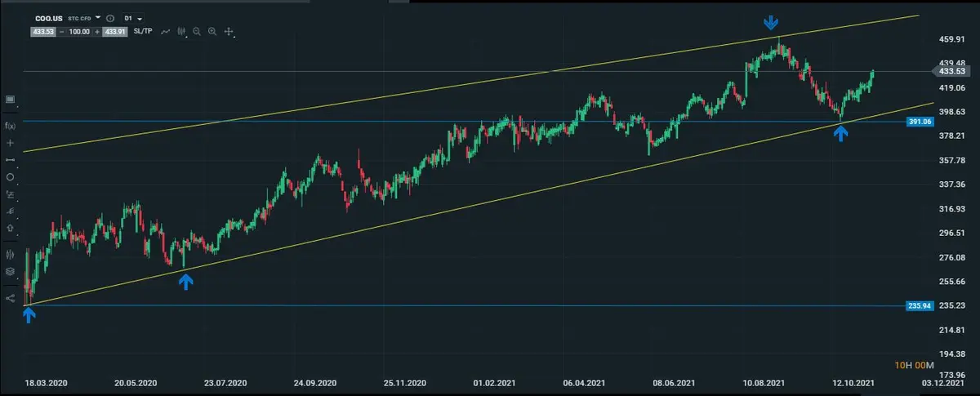Expand the COO.US symbol dropdown arrow

98,17
